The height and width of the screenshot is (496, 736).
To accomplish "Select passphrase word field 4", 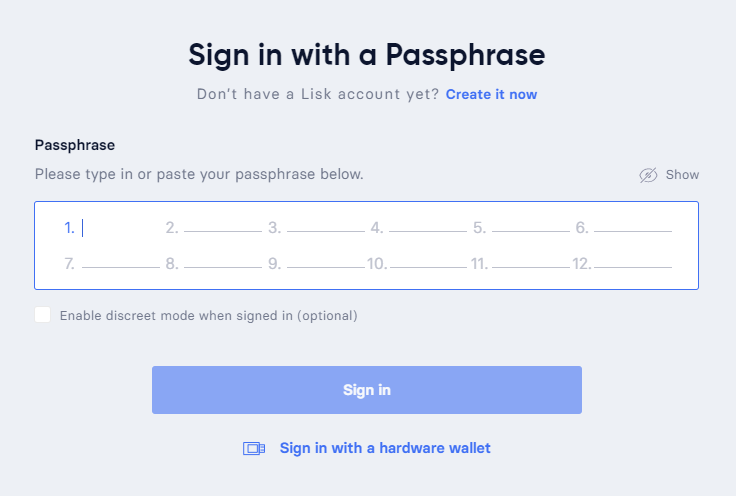I will tap(428, 228).
